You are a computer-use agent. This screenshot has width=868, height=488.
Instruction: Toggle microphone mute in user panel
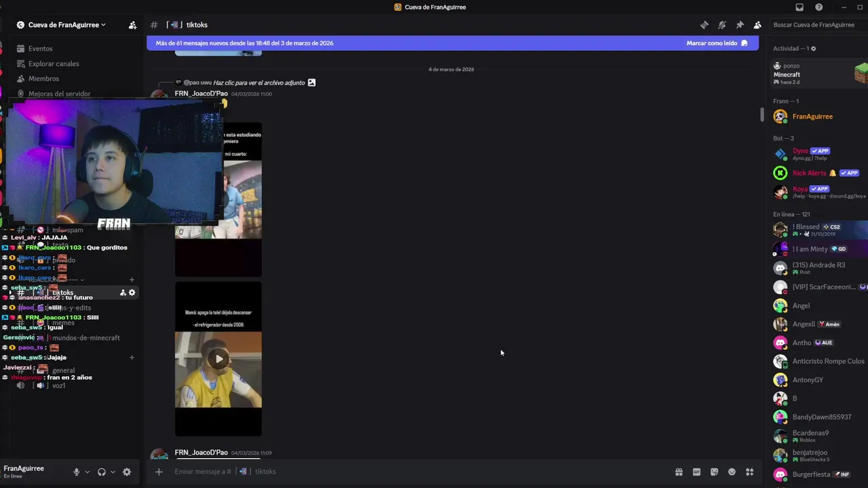tap(77, 472)
